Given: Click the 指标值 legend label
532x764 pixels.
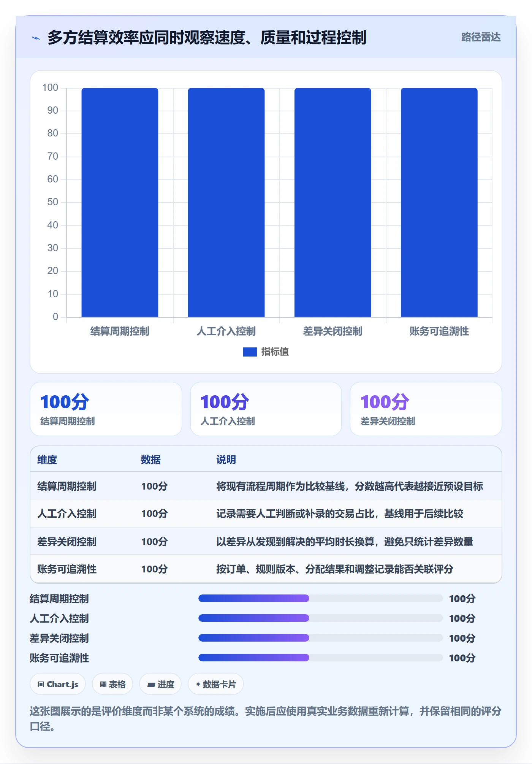Looking at the screenshot, I should pos(275,352).
